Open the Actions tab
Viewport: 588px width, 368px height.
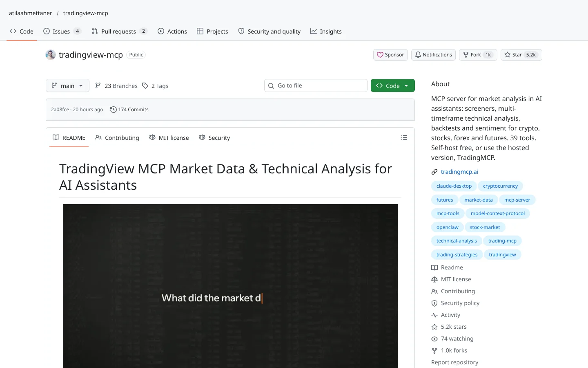click(172, 31)
